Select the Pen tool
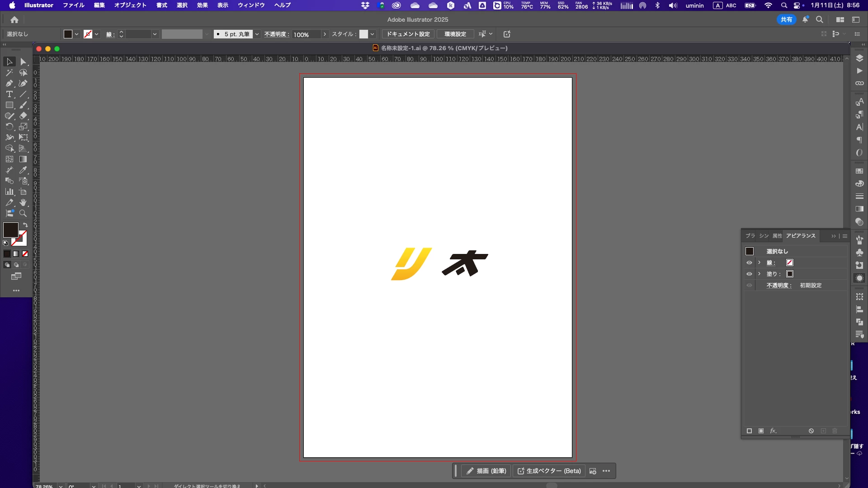The height and width of the screenshot is (488, 868). click(x=9, y=83)
